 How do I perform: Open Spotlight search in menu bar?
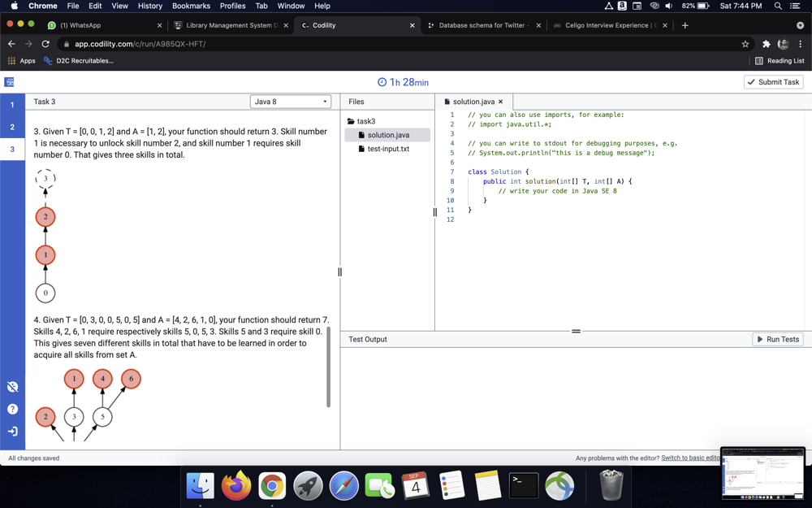[x=778, y=6]
